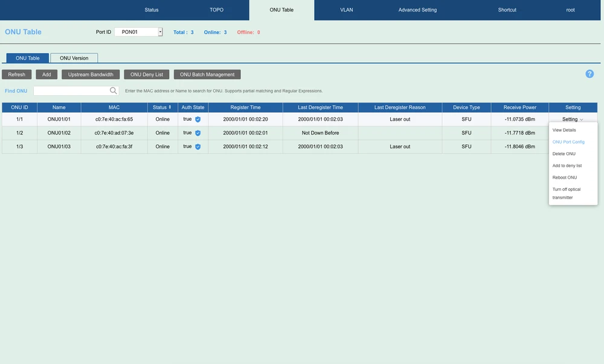The height and width of the screenshot is (364, 604).
Task: Click the blue help question mark icon
Action: (x=590, y=74)
